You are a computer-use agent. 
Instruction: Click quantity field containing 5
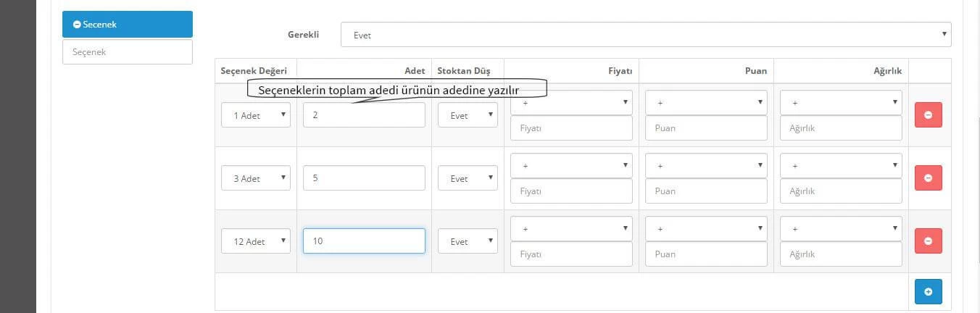(364, 178)
